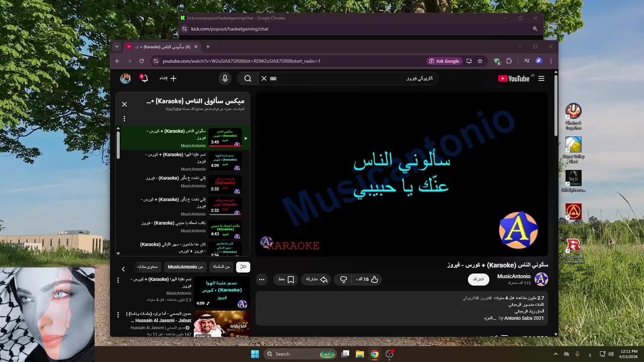Open MusicAntonio channel avatar under video
This screenshot has width=644, height=362.
[x=541, y=279]
